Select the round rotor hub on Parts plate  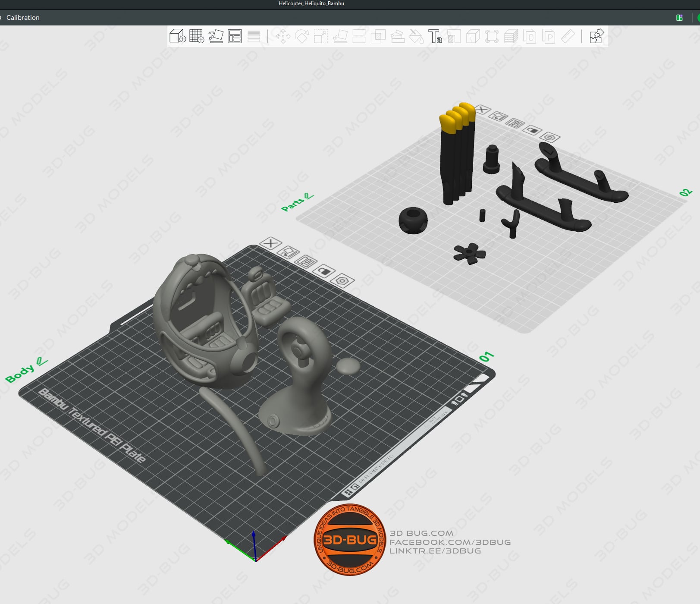[413, 220]
